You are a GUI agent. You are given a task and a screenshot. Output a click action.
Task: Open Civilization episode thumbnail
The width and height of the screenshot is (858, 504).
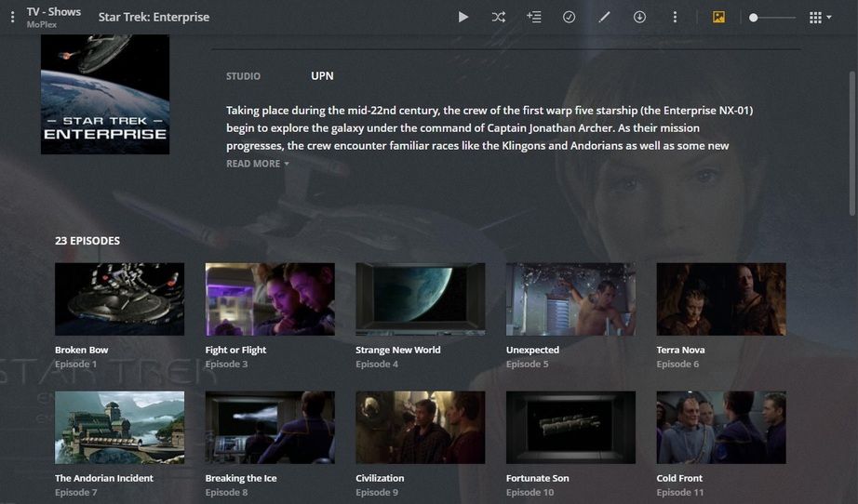421,428
